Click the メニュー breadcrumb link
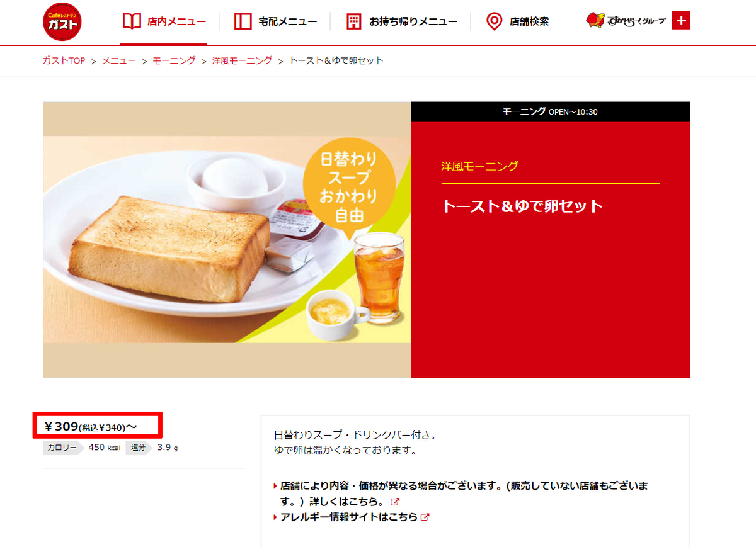 pos(119,60)
